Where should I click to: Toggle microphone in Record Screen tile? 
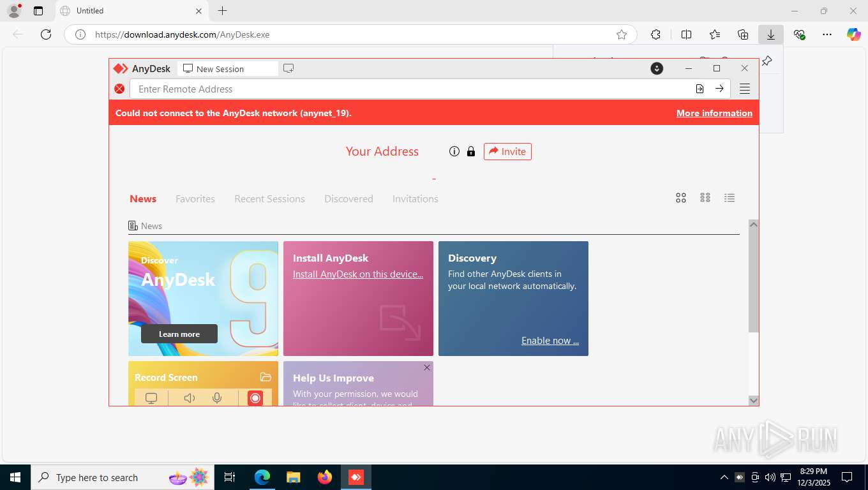(x=217, y=398)
